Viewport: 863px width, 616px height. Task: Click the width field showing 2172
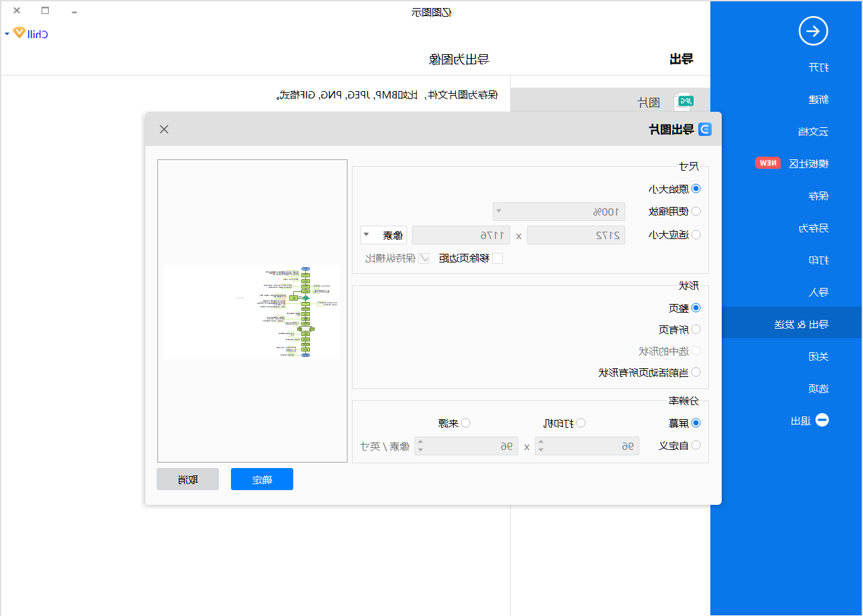click(576, 235)
